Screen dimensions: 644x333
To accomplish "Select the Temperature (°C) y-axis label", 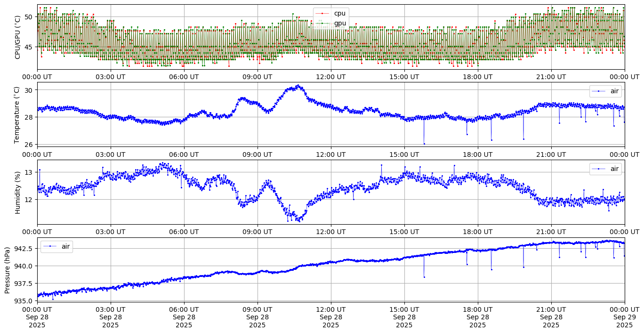I will (x=18, y=114).
